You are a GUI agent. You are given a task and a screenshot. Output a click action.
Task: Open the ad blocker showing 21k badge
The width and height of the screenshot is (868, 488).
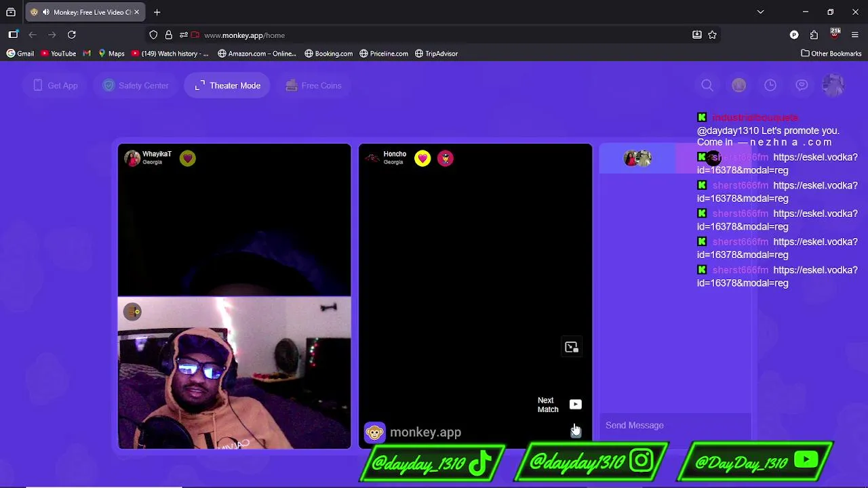(835, 34)
